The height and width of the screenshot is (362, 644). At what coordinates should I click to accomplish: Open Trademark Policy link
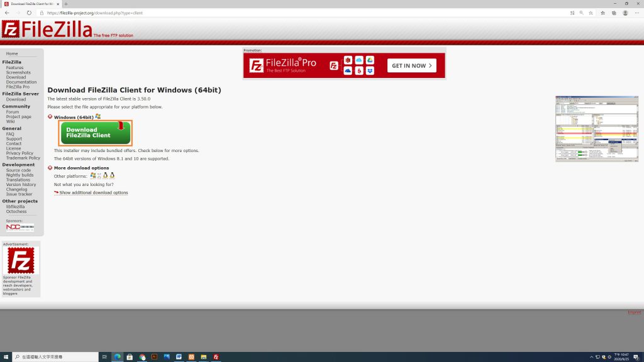pos(23,158)
